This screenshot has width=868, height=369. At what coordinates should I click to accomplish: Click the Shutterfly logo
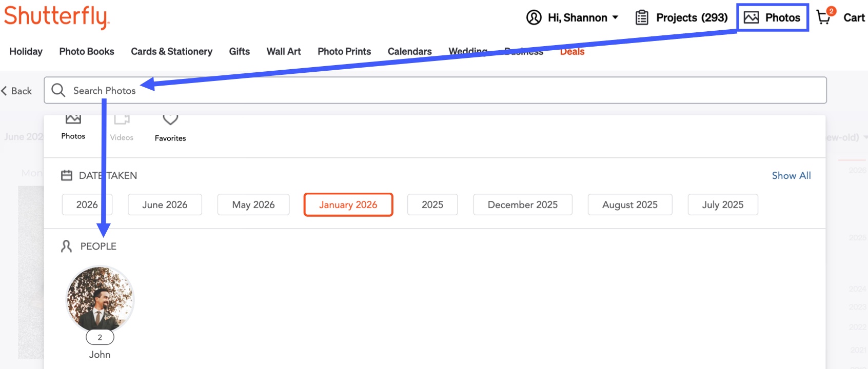pyautogui.click(x=56, y=17)
